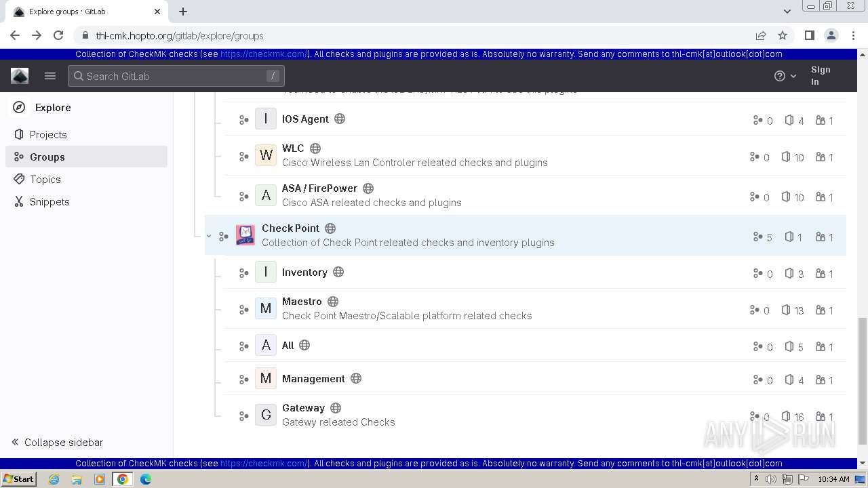Click Maestro projects count icon
868x488 pixels.
pos(786,310)
